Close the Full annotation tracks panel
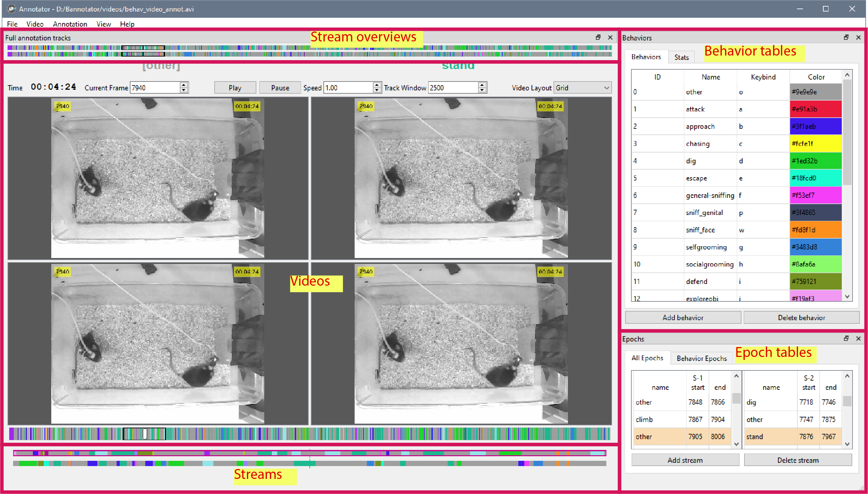Viewport: 868px width, 494px height. point(610,37)
